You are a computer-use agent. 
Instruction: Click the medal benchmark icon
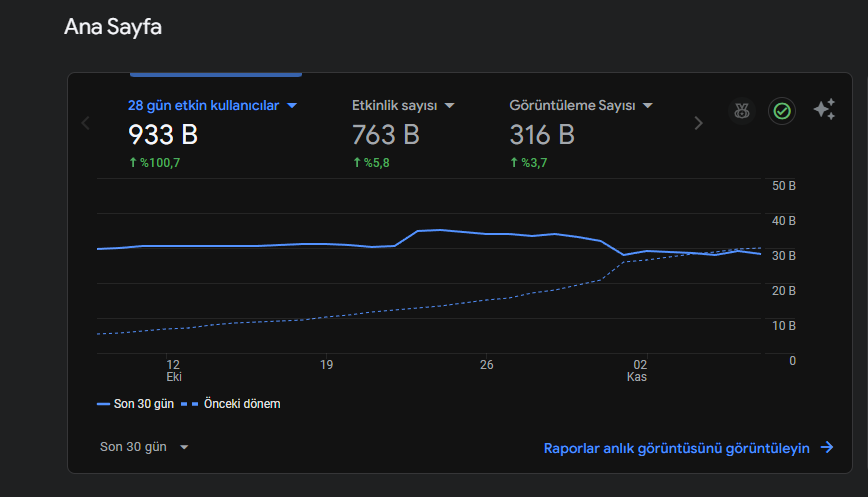pyautogui.click(x=742, y=111)
